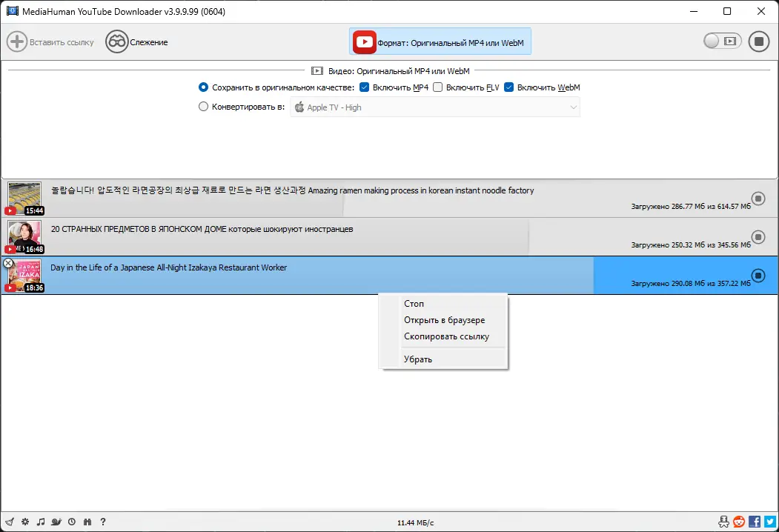Click the broom clear-list icon in status bar

(10, 522)
